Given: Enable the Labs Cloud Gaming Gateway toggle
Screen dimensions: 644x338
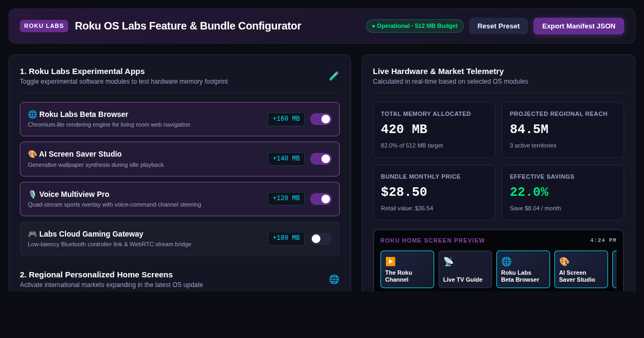Looking at the screenshot, I should click(321, 239).
